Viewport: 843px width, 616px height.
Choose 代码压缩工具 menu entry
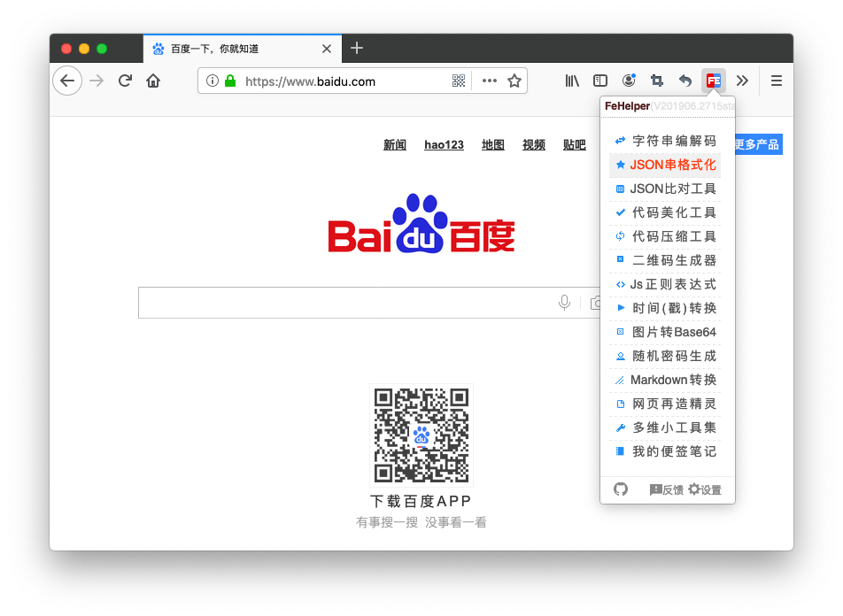click(664, 236)
